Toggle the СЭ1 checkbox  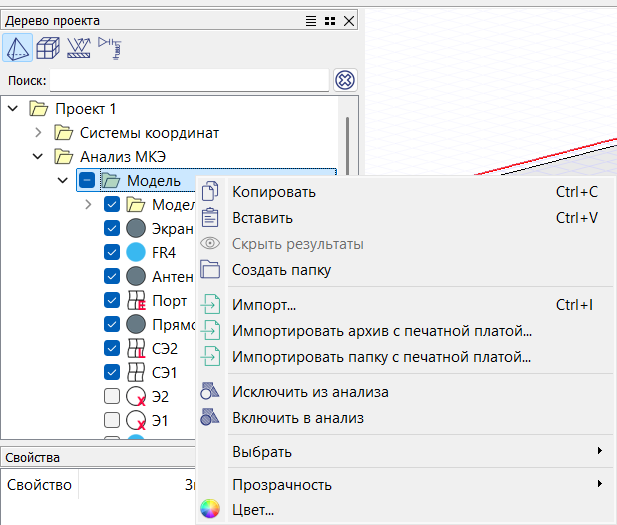(x=112, y=372)
